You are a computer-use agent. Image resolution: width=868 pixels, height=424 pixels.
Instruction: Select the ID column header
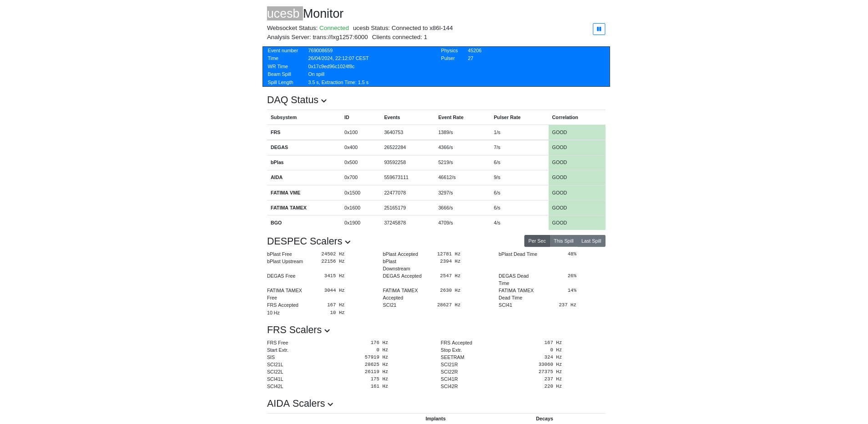tap(347, 117)
